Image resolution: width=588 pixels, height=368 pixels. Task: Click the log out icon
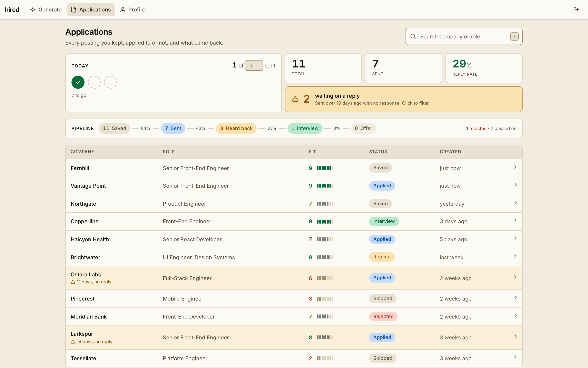click(576, 10)
